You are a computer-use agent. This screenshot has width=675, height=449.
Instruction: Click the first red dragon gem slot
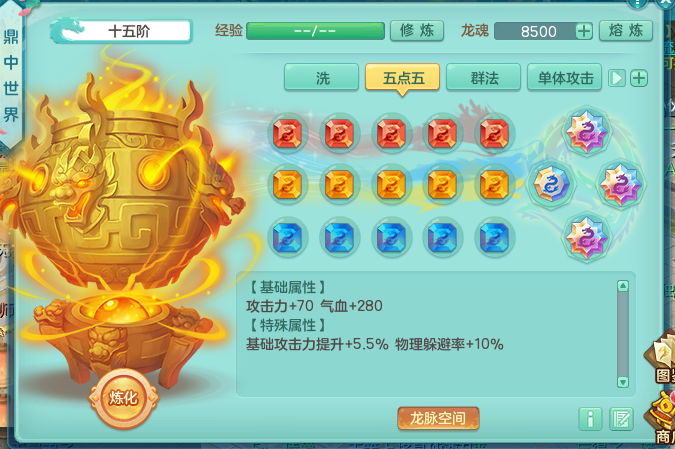coord(287,133)
